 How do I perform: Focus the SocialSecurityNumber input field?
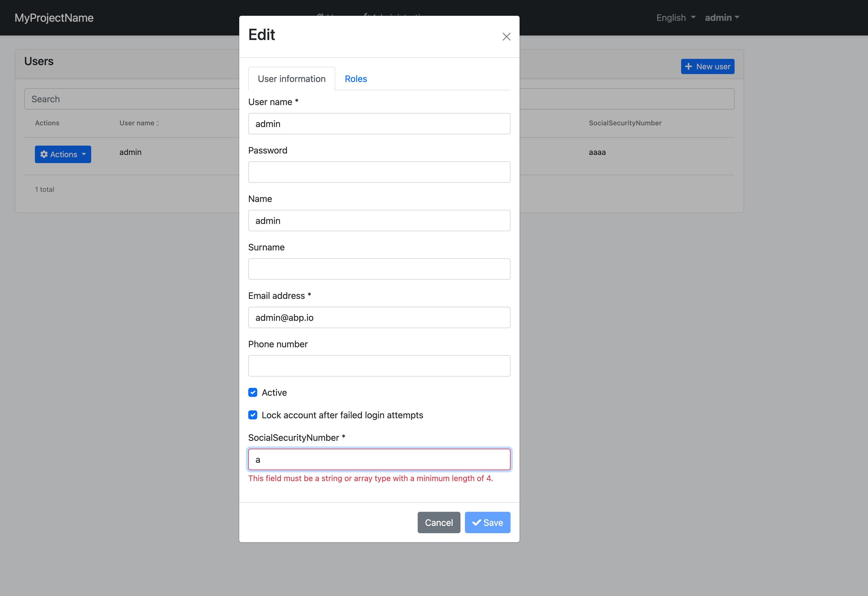click(x=379, y=459)
